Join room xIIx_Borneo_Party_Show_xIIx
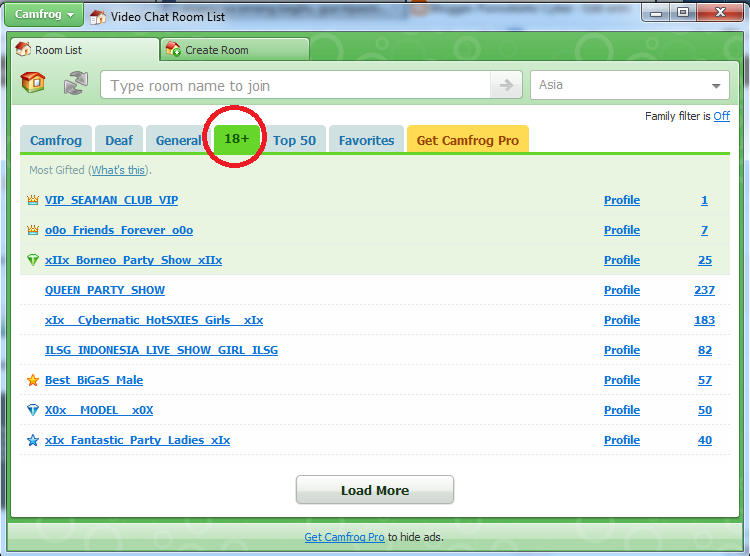 (x=133, y=260)
